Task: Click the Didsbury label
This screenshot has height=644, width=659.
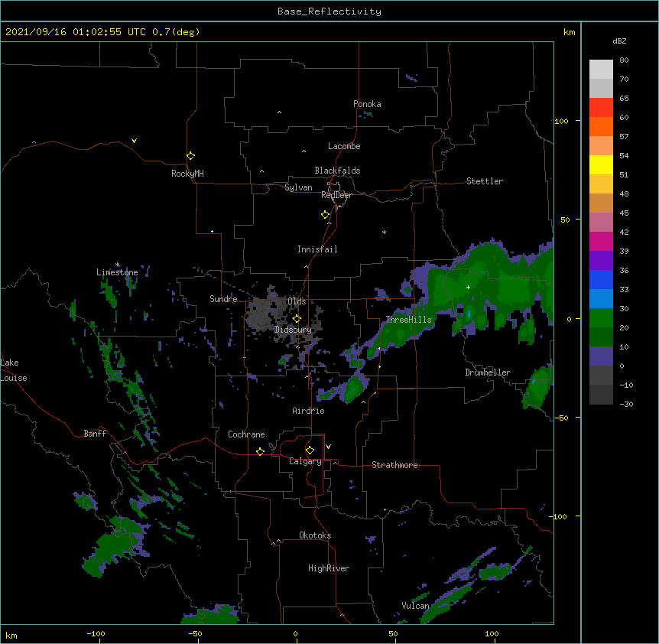Action: coord(294,330)
